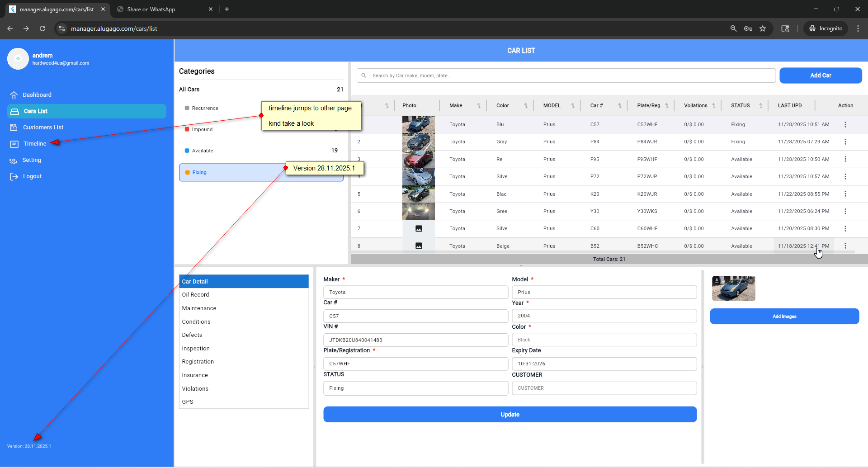This screenshot has width=868, height=468.
Task: Open the Dashboard home icon
Action: point(14,95)
